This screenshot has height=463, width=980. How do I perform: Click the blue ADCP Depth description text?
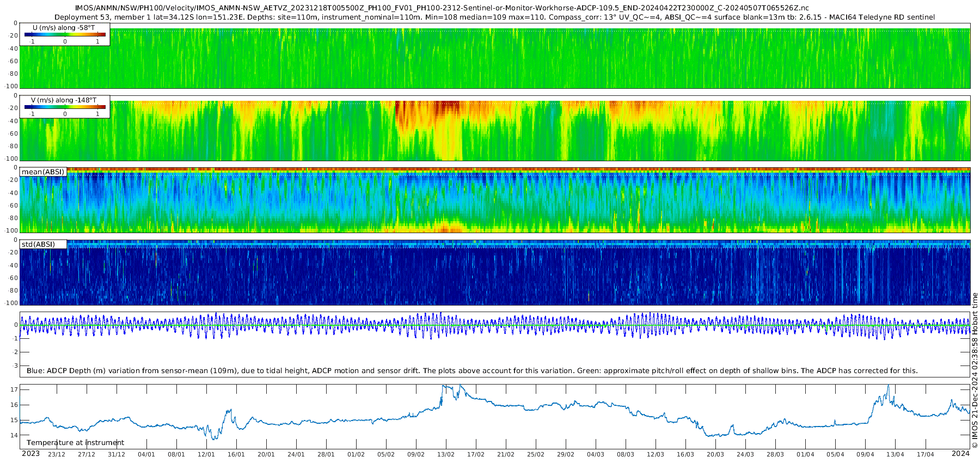472,371
